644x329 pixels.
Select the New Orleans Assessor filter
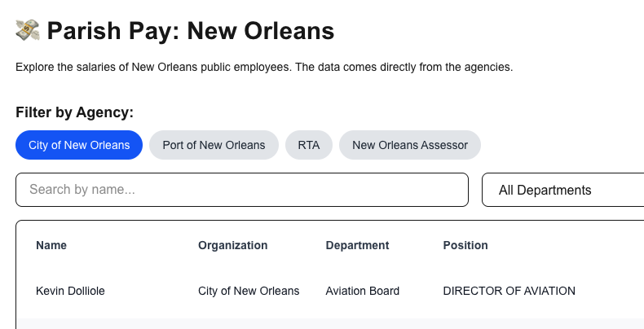point(410,145)
